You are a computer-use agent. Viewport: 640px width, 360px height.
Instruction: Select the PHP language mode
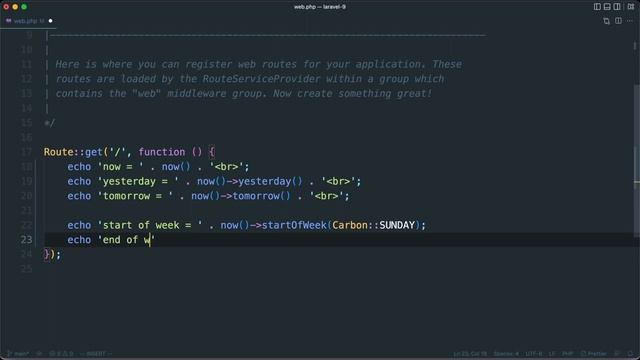tap(568, 353)
